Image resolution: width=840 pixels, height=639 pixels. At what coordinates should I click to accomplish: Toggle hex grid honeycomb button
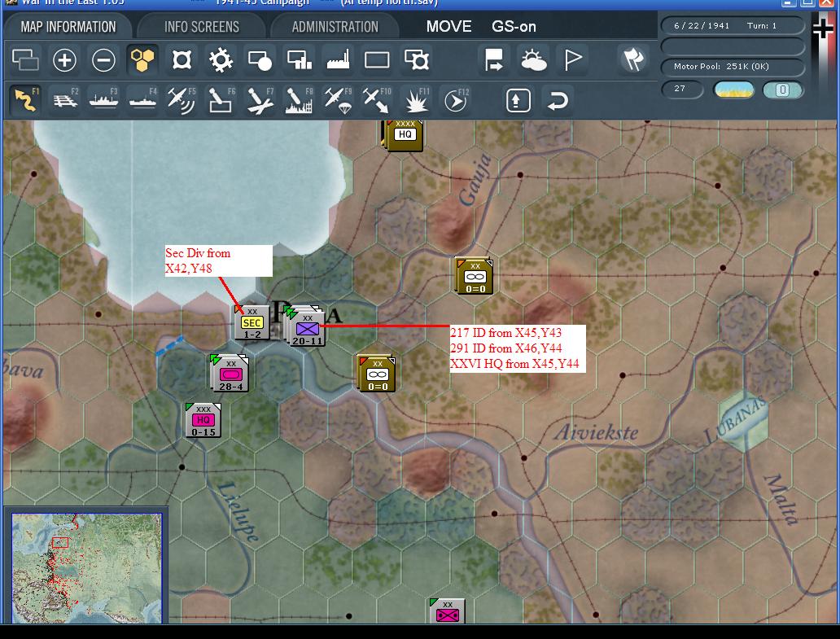pyautogui.click(x=142, y=59)
